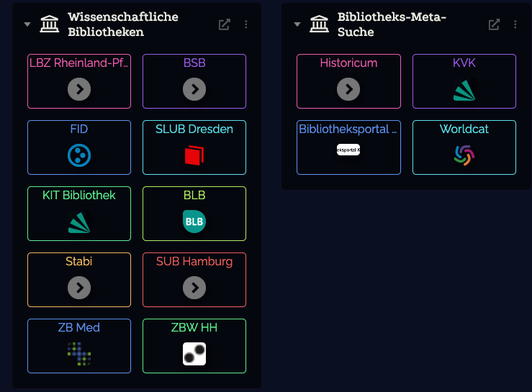Open the KIT Bibliothek link title

tap(79, 196)
